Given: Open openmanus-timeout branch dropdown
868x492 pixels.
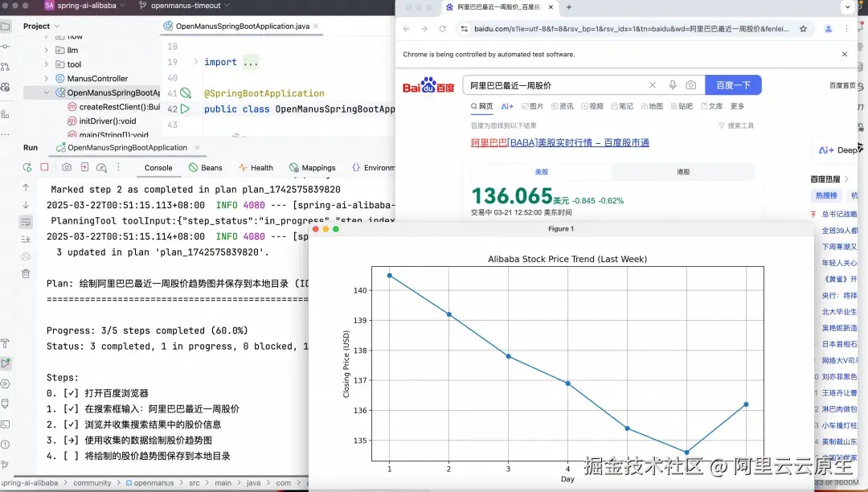Looking at the screenshot, I should 184,6.
